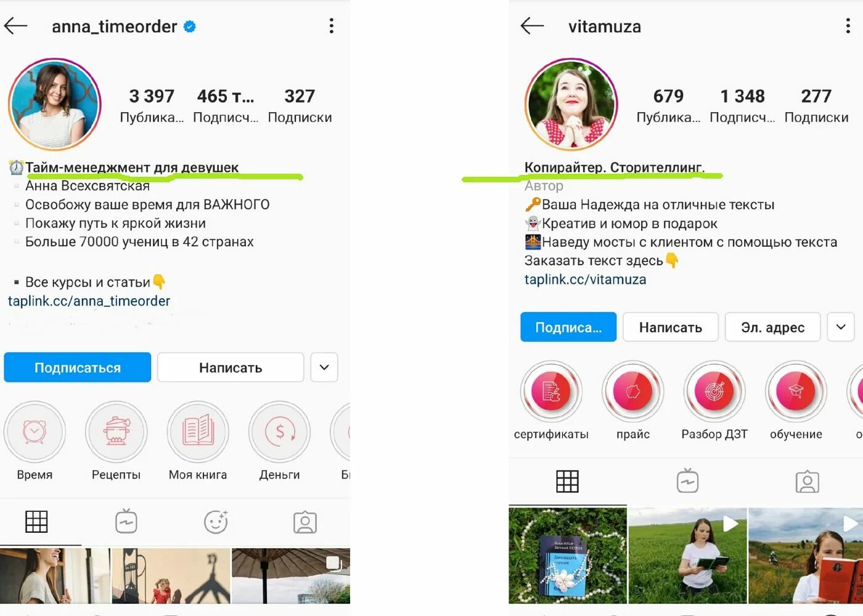Expand suggested accounts arrow next to Написать on anna_timeorder
The height and width of the screenshot is (616, 863).
pyautogui.click(x=324, y=367)
